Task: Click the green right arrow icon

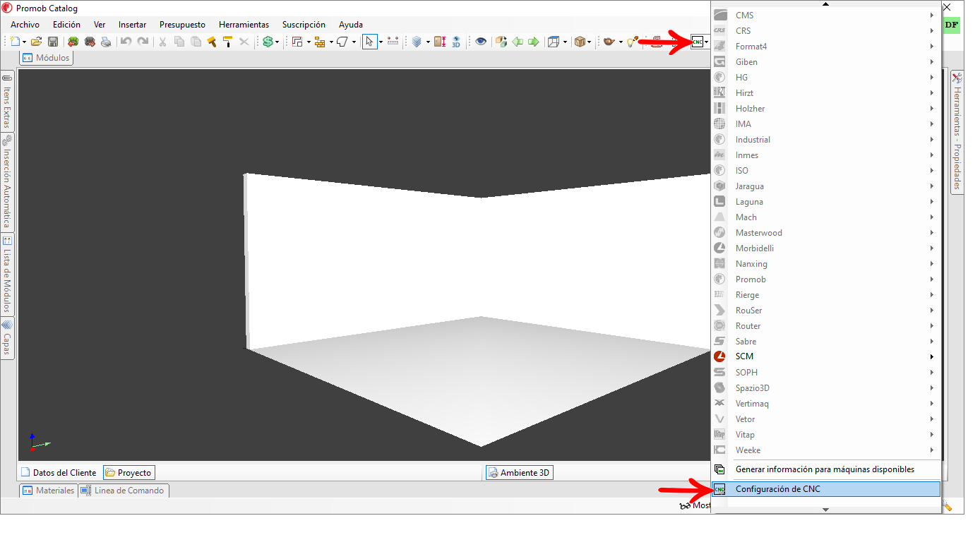Action: coord(534,42)
